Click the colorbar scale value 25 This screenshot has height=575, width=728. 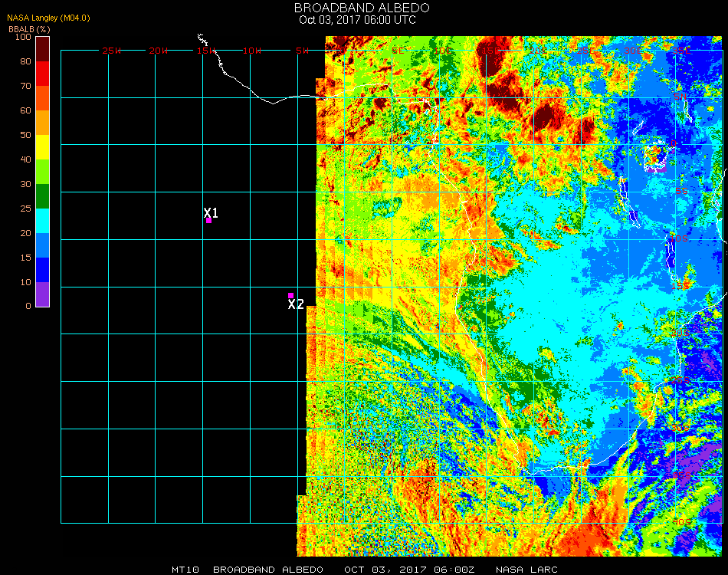[25, 209]
